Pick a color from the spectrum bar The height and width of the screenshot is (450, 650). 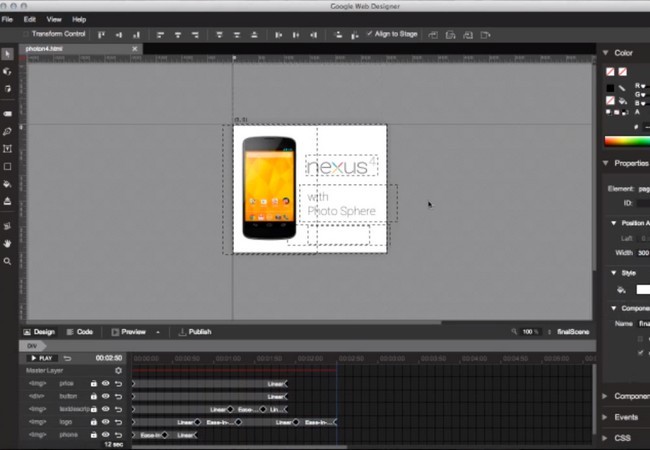pos(627,141)
